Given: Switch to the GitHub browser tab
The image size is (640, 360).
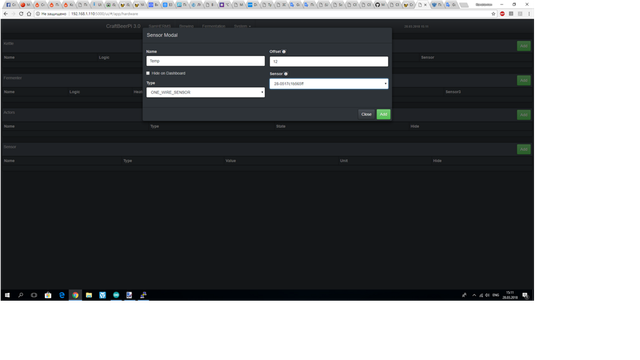Looking at the screenshot, I should coord(380,5).
